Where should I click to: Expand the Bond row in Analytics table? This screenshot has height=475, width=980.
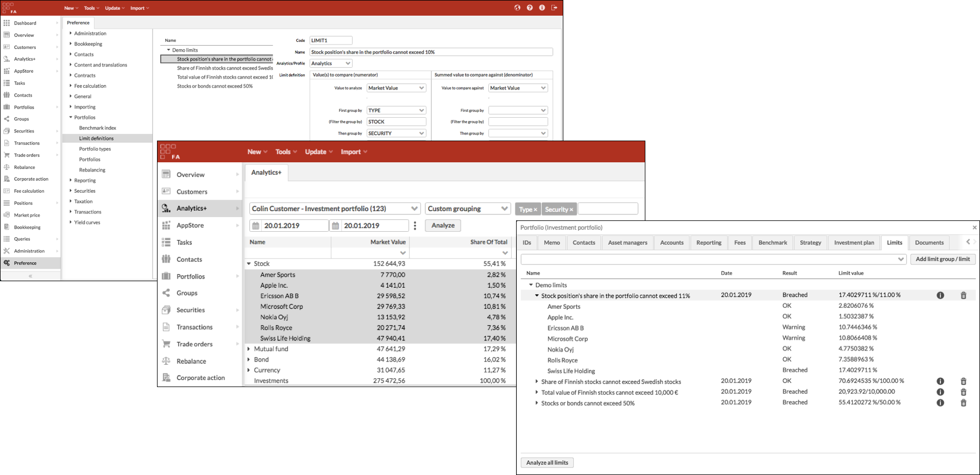(x=249, y=359)
